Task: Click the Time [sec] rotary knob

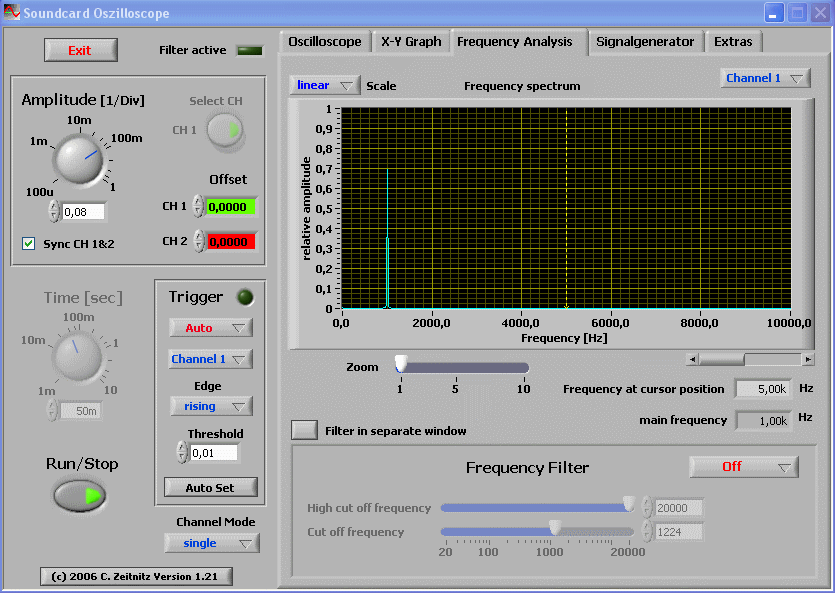Action: click(78, 357)
